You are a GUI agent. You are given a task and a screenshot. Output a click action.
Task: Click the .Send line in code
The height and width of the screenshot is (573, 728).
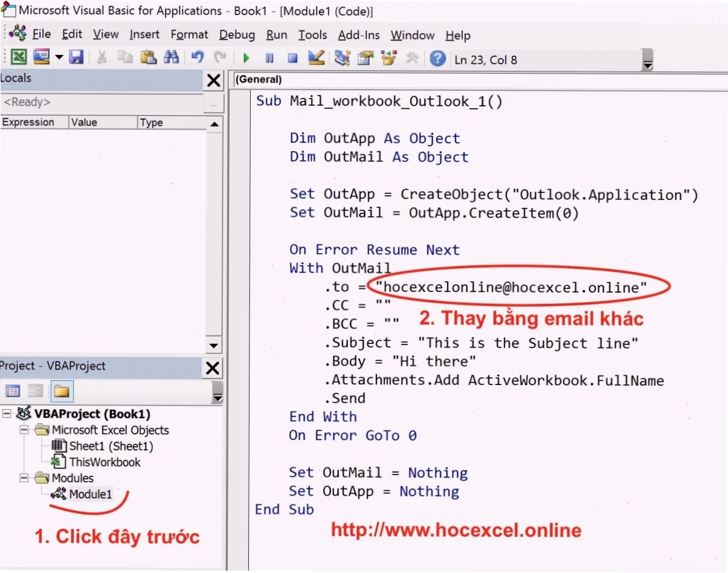[x=345, y=398]
